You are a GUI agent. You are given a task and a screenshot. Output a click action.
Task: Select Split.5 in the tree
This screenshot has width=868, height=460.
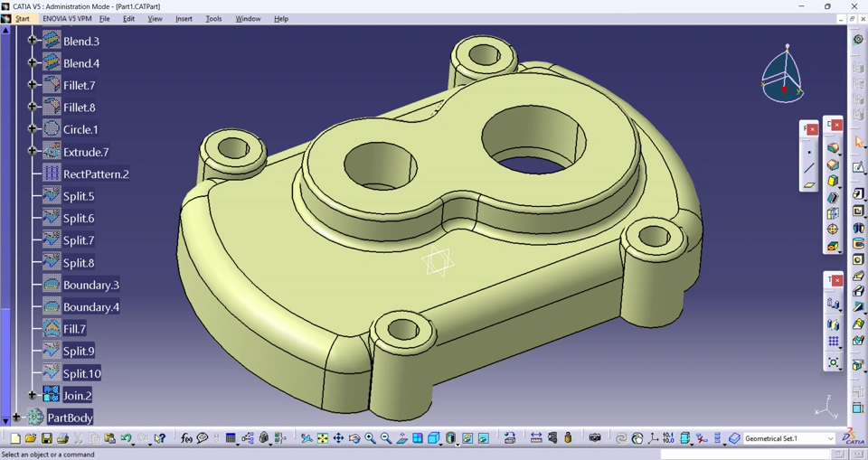[x=79, y=196]
